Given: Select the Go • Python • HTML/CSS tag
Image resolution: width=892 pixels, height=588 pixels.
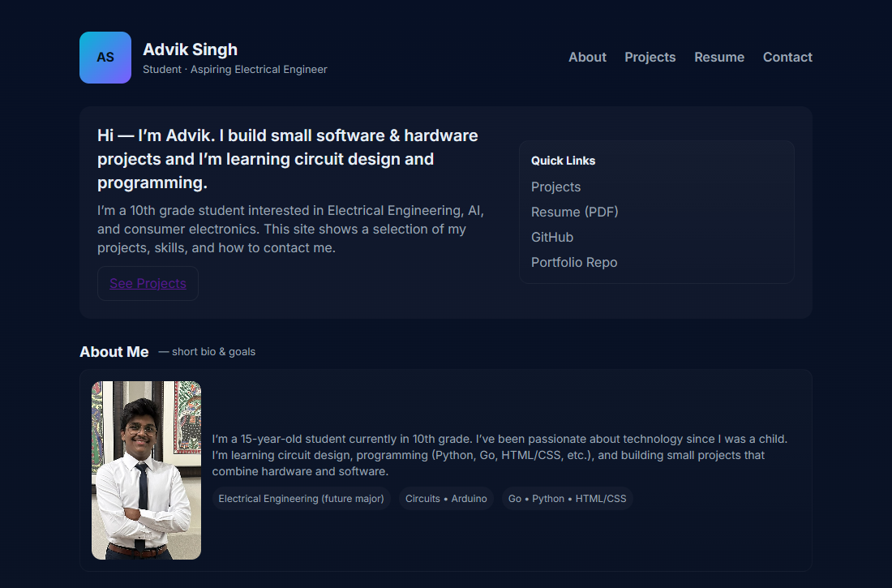Looking at the screenshot, I should pyautogui.click(x=567, y=499).
